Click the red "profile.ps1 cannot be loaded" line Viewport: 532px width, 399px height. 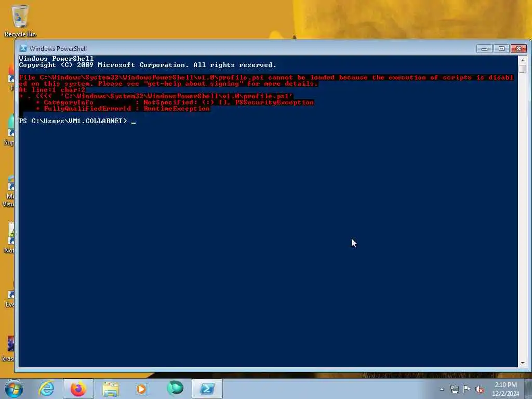[x=267, y=77]
